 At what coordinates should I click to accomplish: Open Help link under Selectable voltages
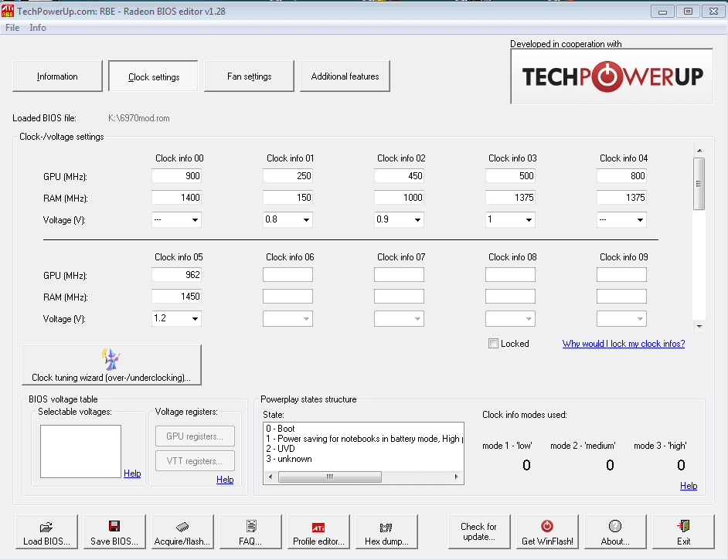132,473
